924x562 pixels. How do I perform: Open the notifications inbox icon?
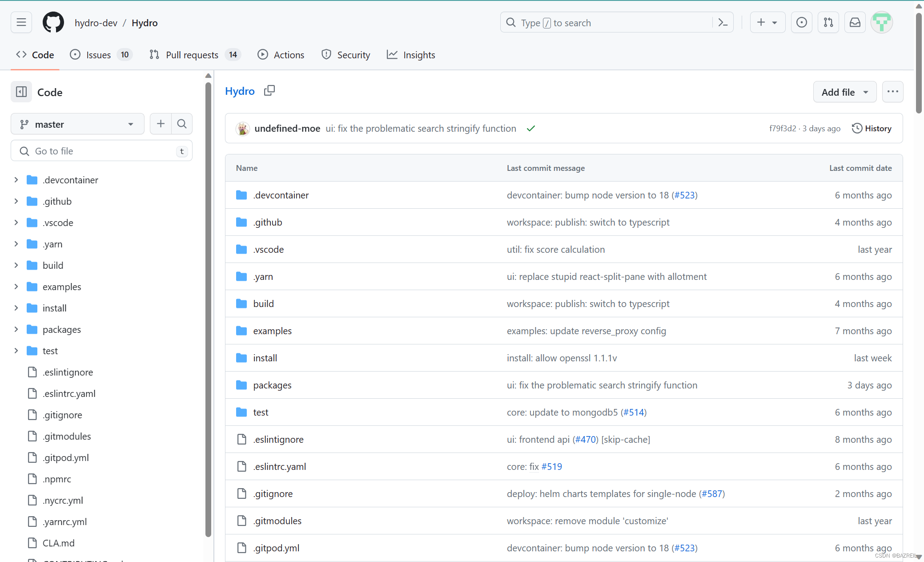coord(855,22)
